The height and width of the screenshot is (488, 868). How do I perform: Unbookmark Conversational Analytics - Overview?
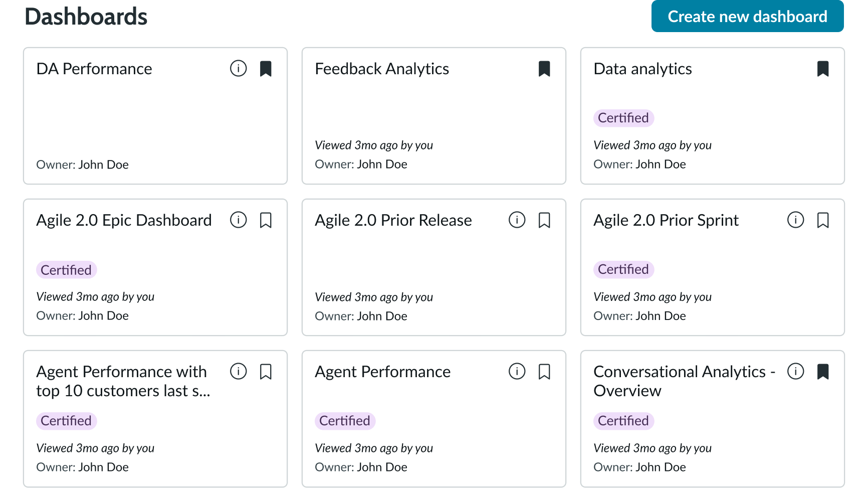pos(823,372)
